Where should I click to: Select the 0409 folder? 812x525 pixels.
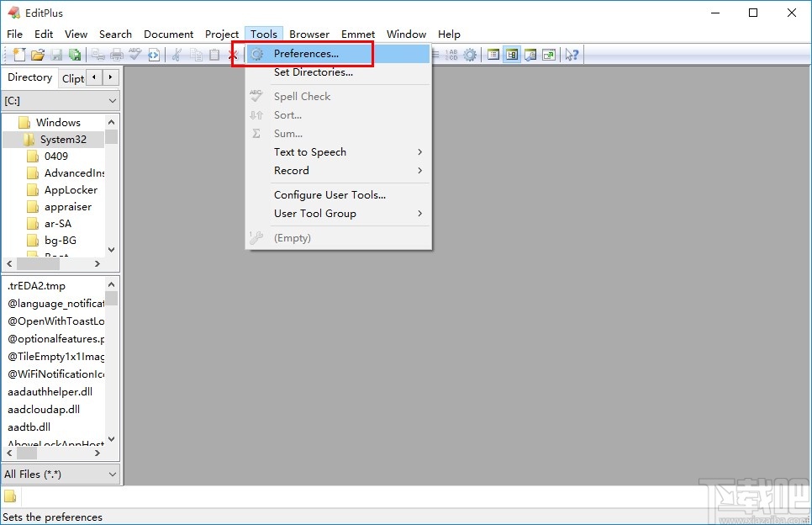click(56, 156)
